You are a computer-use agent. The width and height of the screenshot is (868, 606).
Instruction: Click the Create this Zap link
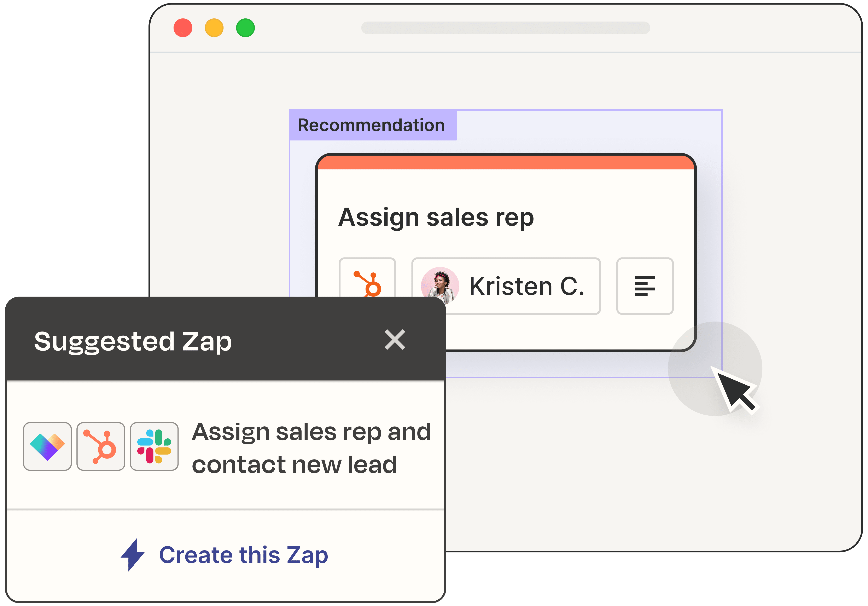[244, 555]
